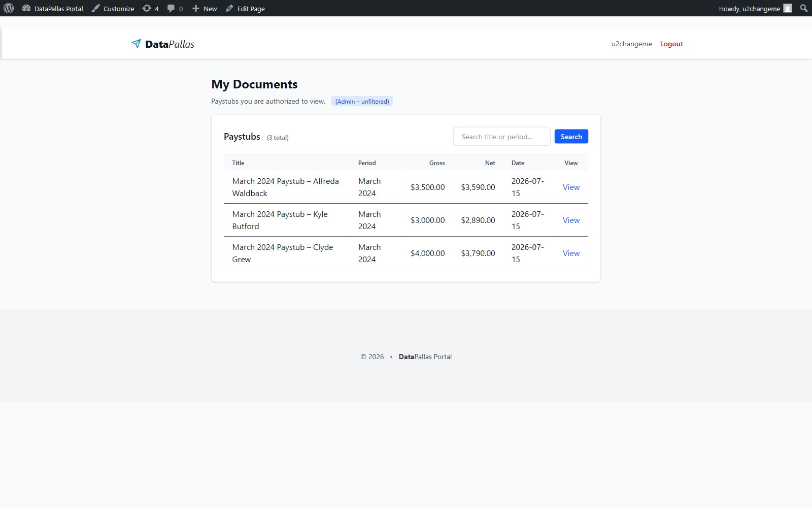The height and width of the screenshot is (508, 812).
Task: Select the $4,000.00 gross amount
Action: point(428,253)
